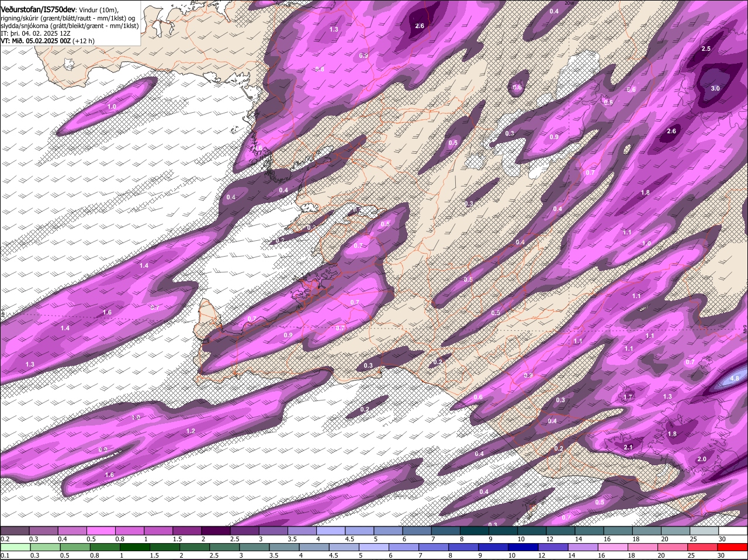Select the purple-scale dark teal swatch between 9 and 10

(503, 531)
